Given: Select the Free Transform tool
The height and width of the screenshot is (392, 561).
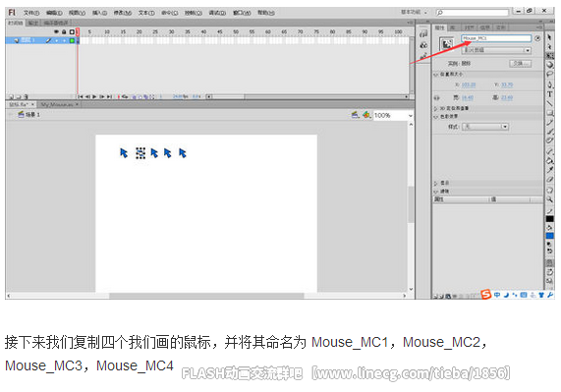Looking at the screenshot, I should pos(549,56).
